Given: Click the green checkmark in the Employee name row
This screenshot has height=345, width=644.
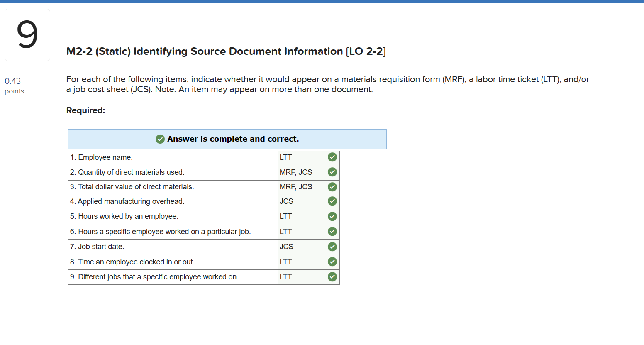Looking at the screenshot, I should [332, 157].
